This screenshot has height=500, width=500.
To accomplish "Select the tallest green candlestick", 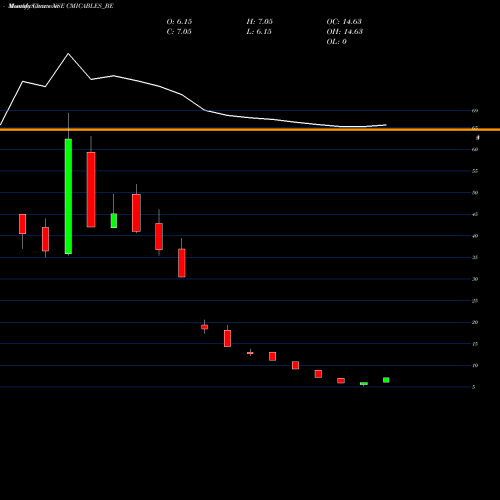I will click(68, 196).
